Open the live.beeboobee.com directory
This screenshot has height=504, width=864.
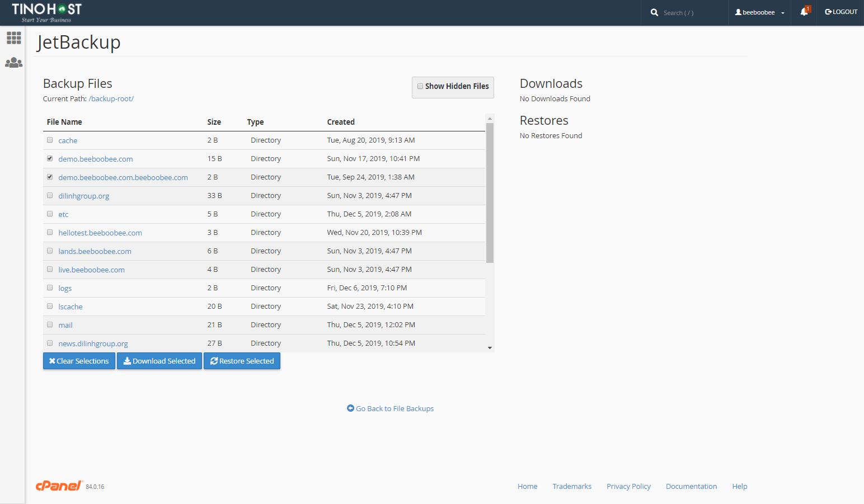(92, 270)
